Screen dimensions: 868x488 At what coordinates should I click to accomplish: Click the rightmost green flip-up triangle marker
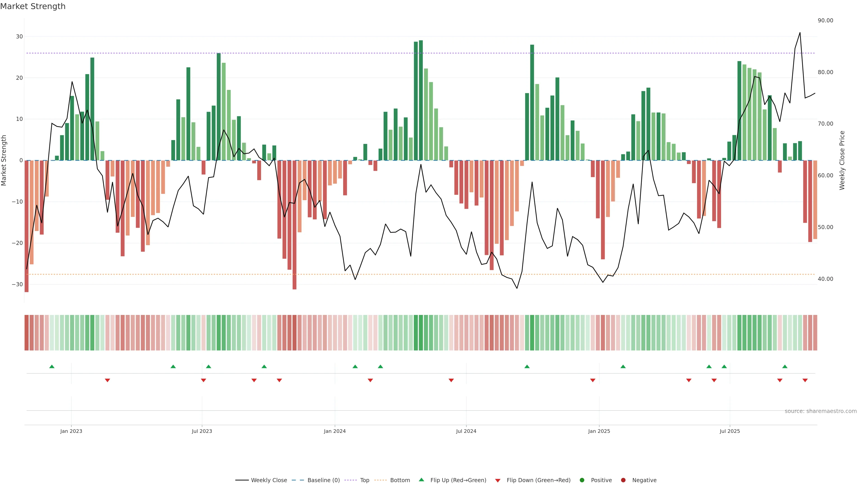785,366
